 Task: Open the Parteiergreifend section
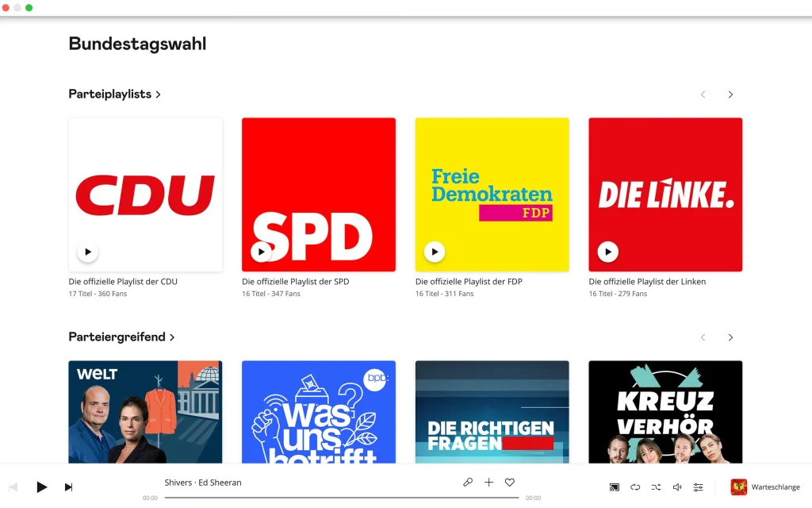coord(121,337)
